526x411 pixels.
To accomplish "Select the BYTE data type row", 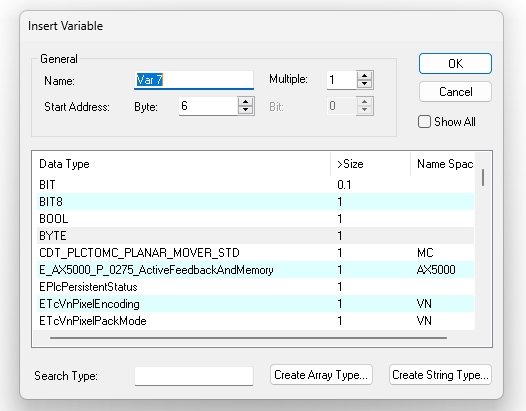I will point(255,236).
